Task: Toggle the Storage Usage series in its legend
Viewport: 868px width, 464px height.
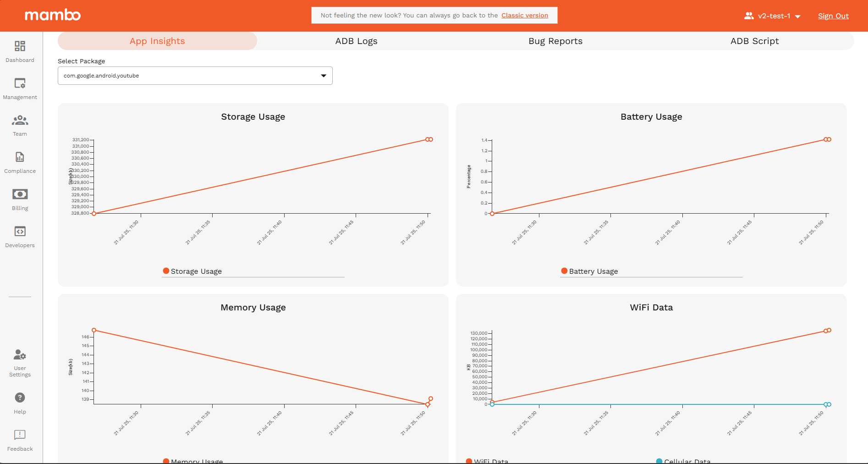Action: 192,271
